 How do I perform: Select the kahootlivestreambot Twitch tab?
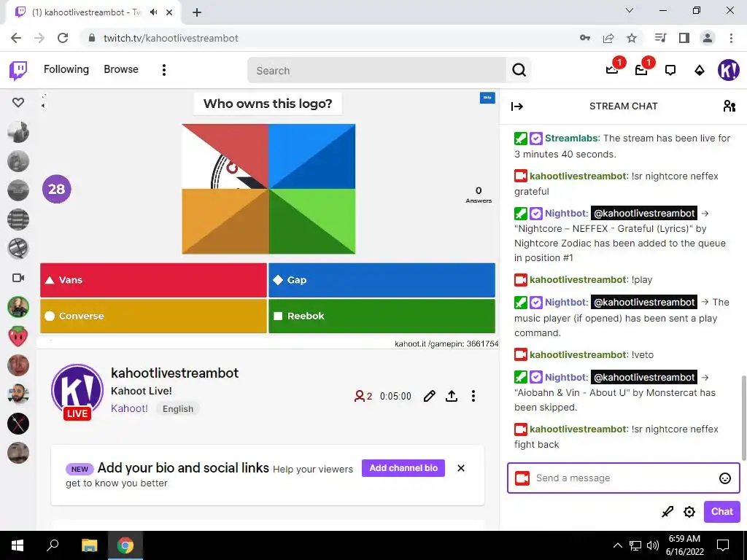[94, 12]
